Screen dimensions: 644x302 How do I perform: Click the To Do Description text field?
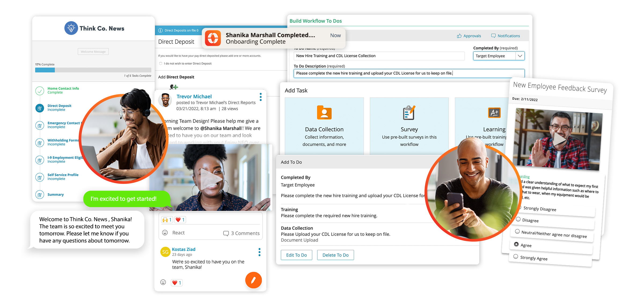409,73
